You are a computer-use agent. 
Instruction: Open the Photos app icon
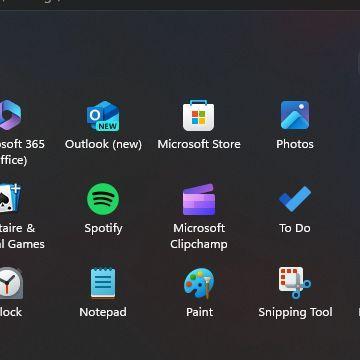295,115
